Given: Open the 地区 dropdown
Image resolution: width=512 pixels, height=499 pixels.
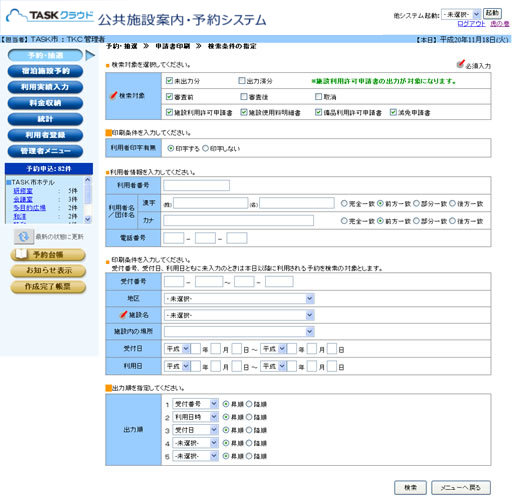Looking at the screenshot, I should point(239,298).
